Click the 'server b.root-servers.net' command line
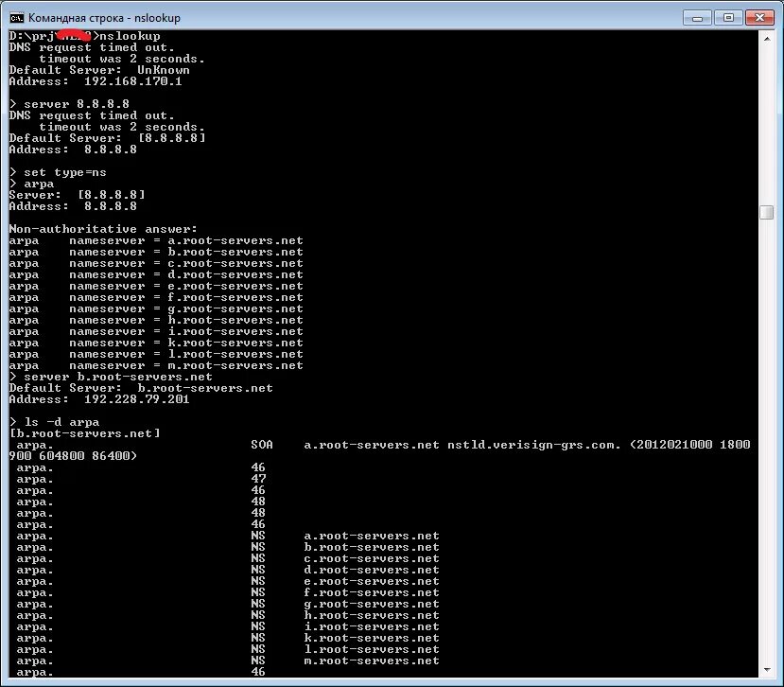784x687 pixels. point(111,377)
